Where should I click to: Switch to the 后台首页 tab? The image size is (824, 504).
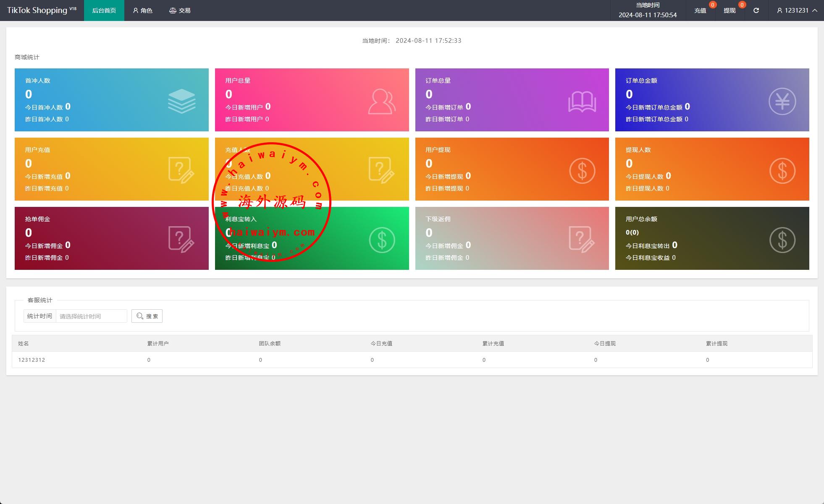104,10
